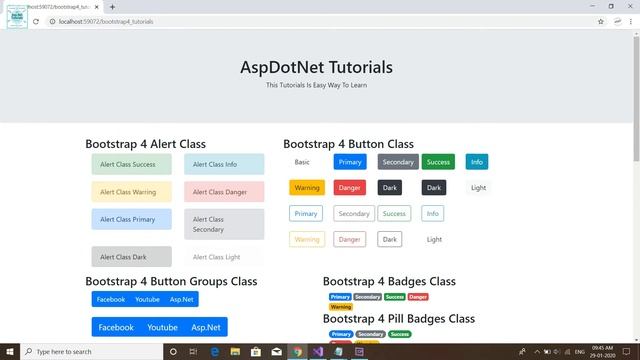The width and height of the screenshot is (640, 360).
Task: Click Facebook in the large button group
Action: coord(116,327)
